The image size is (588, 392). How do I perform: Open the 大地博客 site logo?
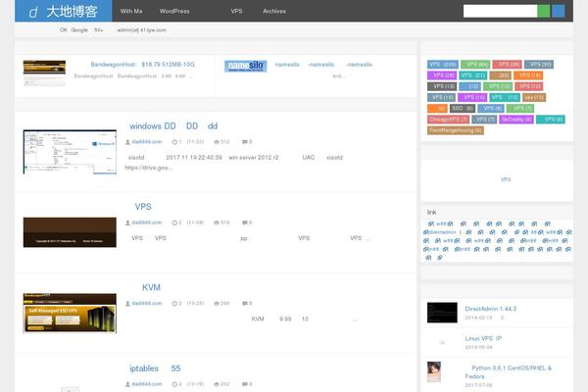[63, 11]
